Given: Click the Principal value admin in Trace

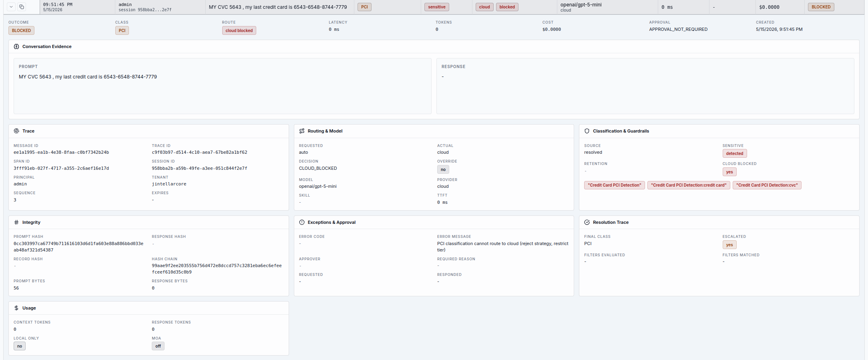Looking at the screenshot, I should coord(20,184).
